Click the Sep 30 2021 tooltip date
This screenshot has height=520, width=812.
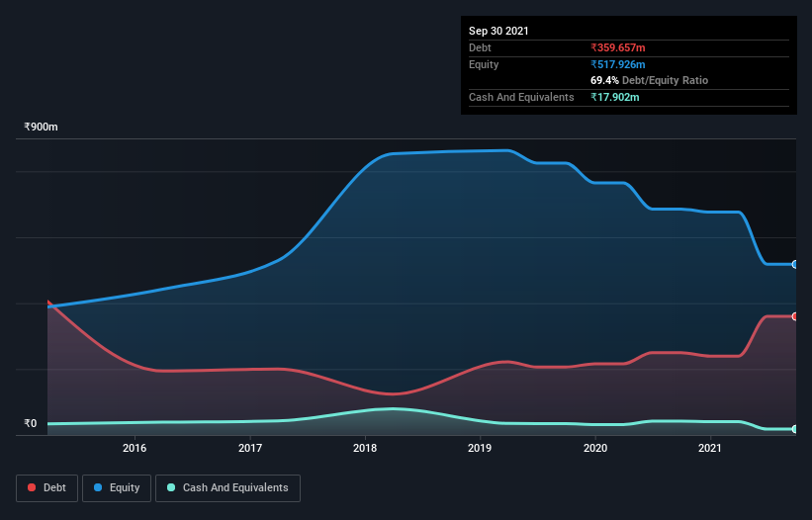click(x=498, y=31)
